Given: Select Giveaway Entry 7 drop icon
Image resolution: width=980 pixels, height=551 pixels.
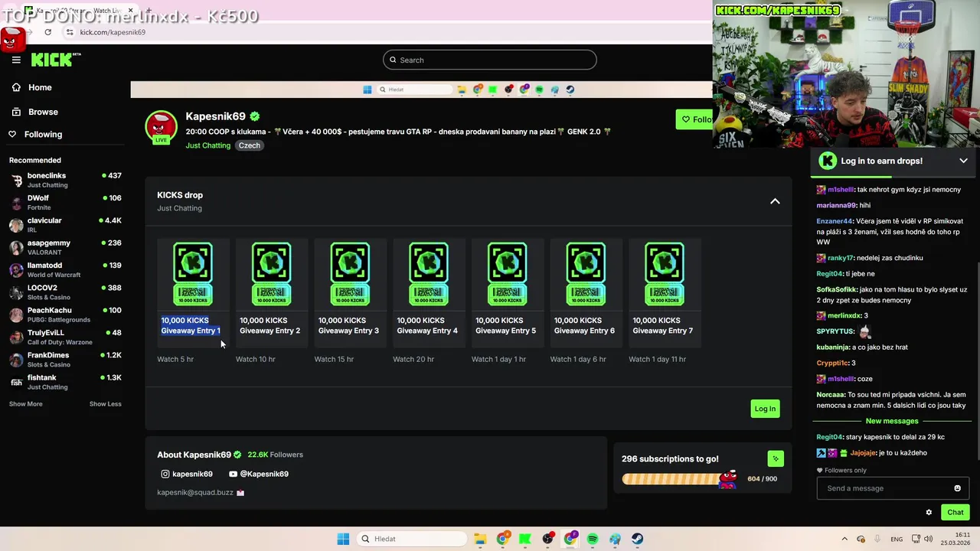Looking at the screenshot, I should click(x=665, y=274).
